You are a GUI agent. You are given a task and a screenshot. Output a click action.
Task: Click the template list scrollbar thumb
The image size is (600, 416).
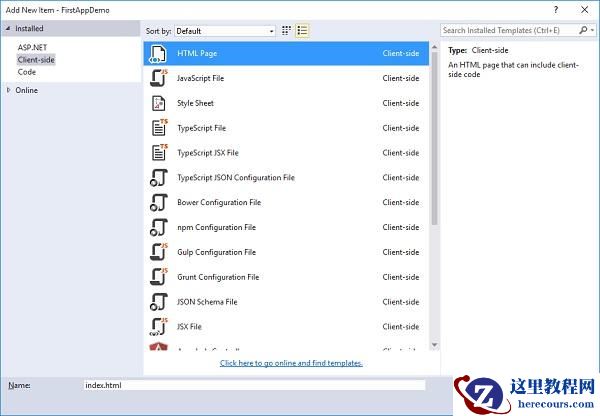tap(434, 138)
